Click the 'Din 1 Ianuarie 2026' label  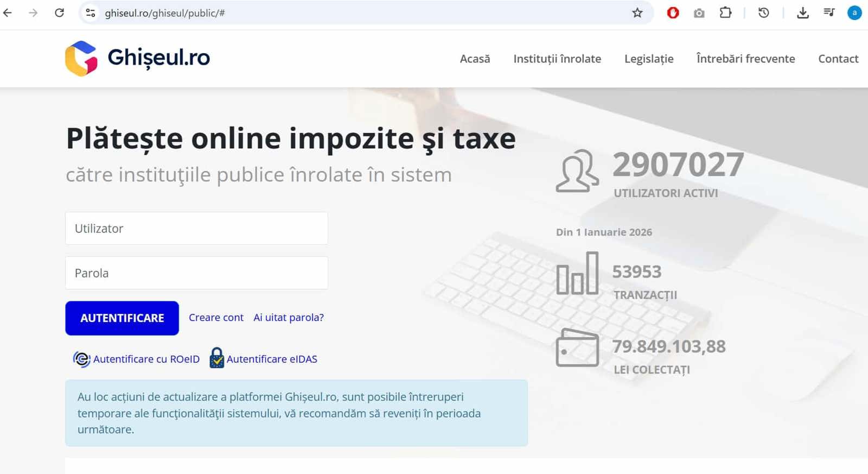pos(604,232)
